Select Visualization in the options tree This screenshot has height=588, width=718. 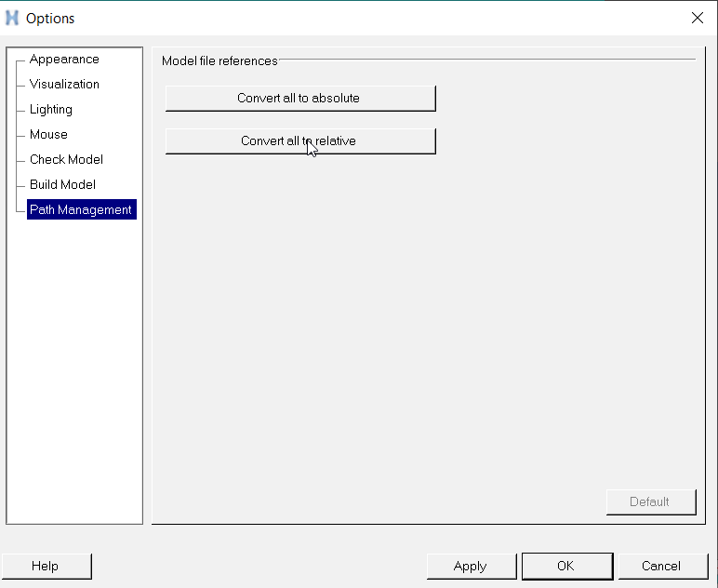tap(64, 85)
